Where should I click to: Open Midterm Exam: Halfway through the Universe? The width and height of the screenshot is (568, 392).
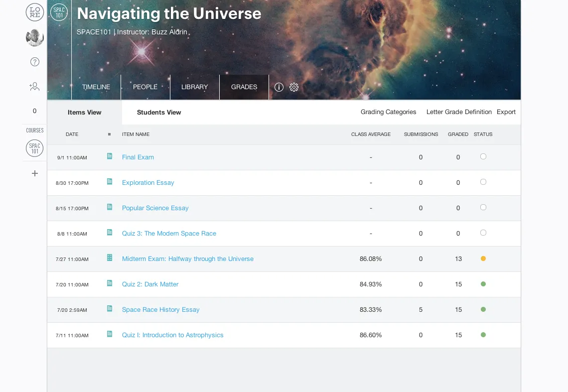[x=188, y=259]
